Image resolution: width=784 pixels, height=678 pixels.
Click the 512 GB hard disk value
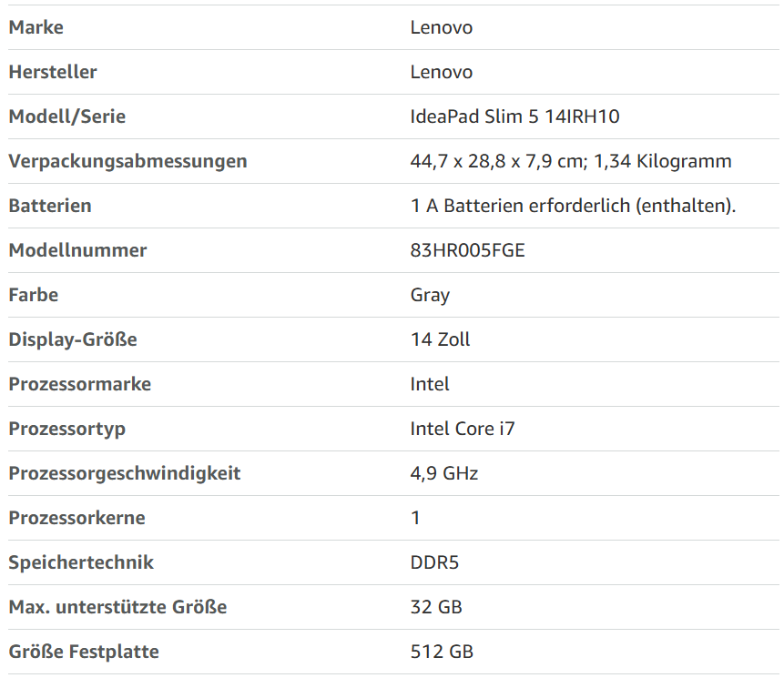pos(442,652)
